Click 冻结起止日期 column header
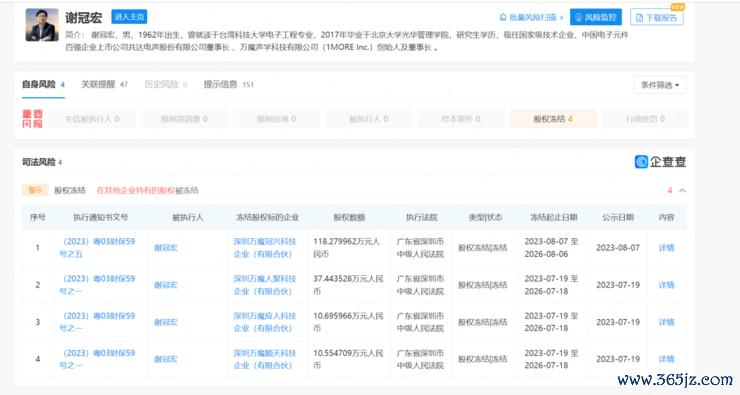 554,218
